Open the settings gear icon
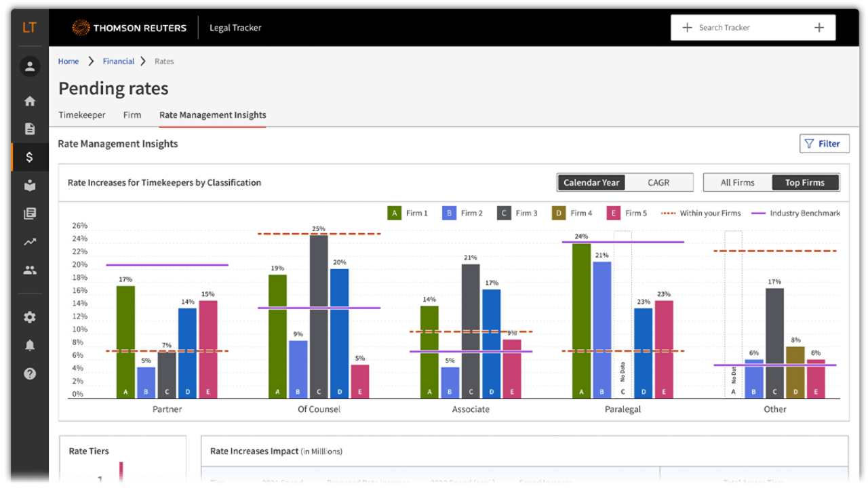Viewport: 868px width, 488px height. [x=29, y=317]
